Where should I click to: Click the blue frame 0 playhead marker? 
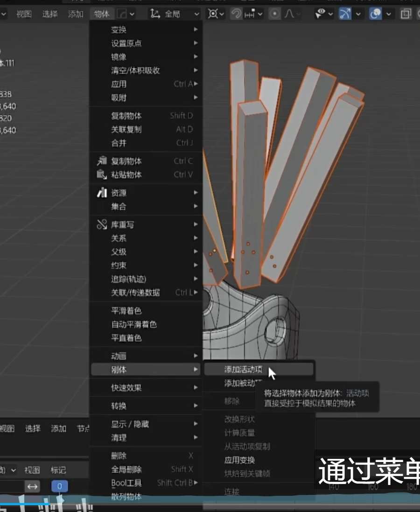click(x=59, y=486)
